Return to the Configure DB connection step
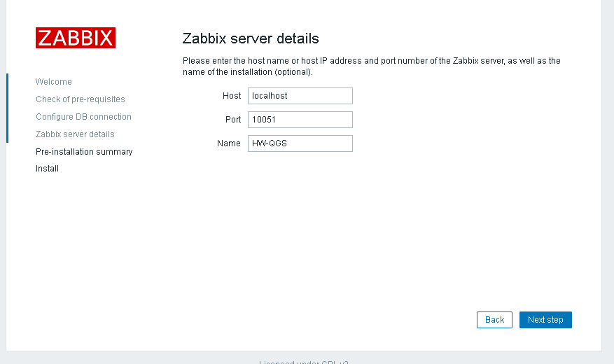Image resolution: width=614 pixels, height=364 pixels. click(x=83, y=117)
